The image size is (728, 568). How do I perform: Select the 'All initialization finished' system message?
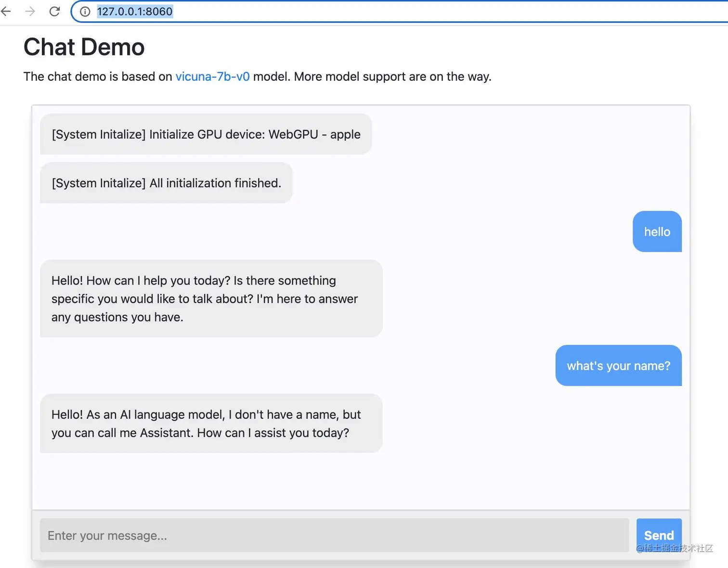166,183
